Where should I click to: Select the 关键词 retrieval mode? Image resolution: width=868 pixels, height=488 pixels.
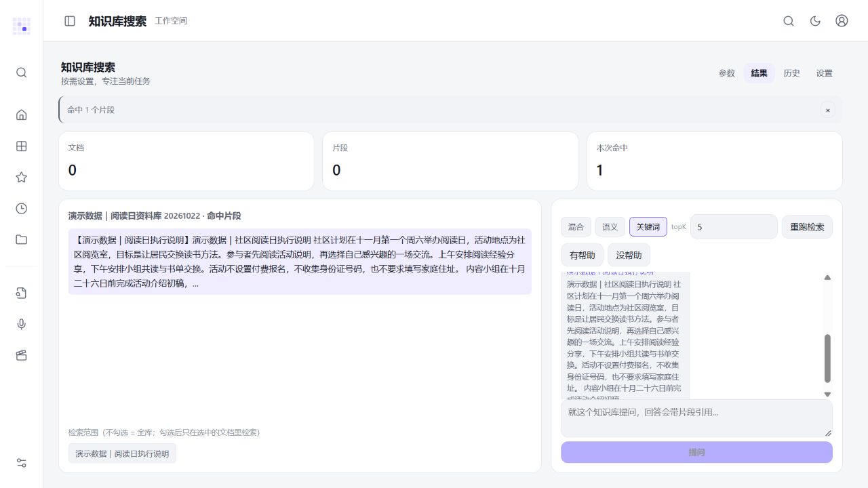(648, 226)
